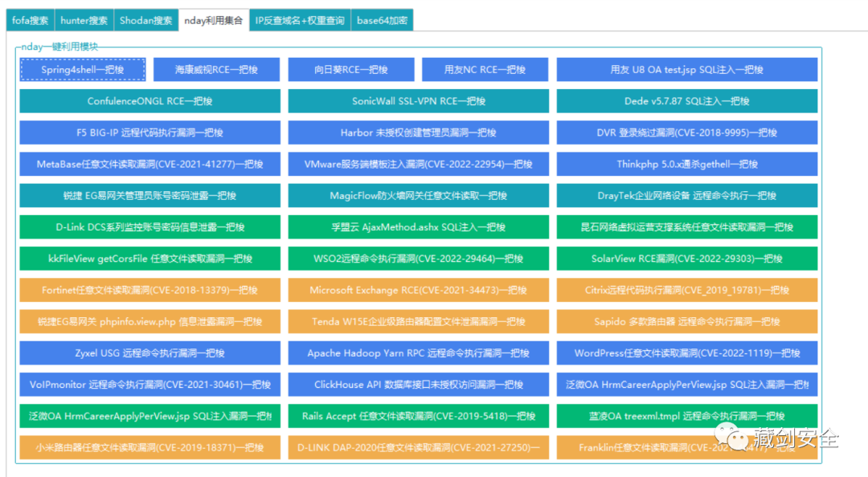
Task: Launch D-Link DCS系列监控账号密码信息泄露 button
Action: [x=150, y=227]
